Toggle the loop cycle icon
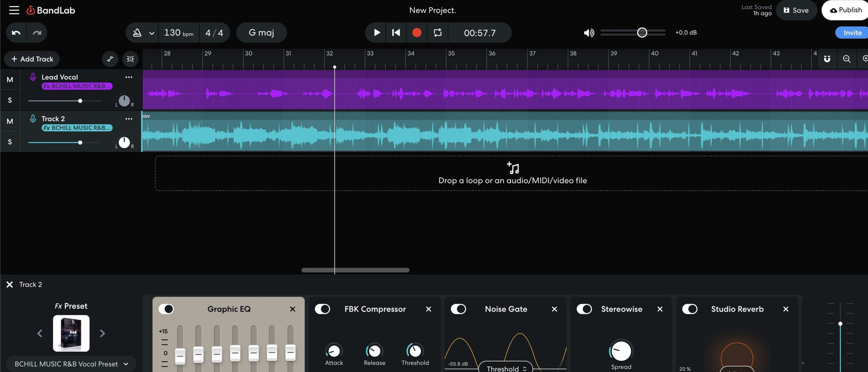 (x=438, y=33)
